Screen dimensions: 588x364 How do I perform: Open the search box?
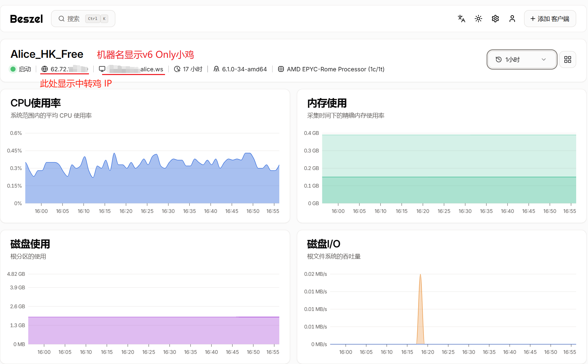[83, 19]
